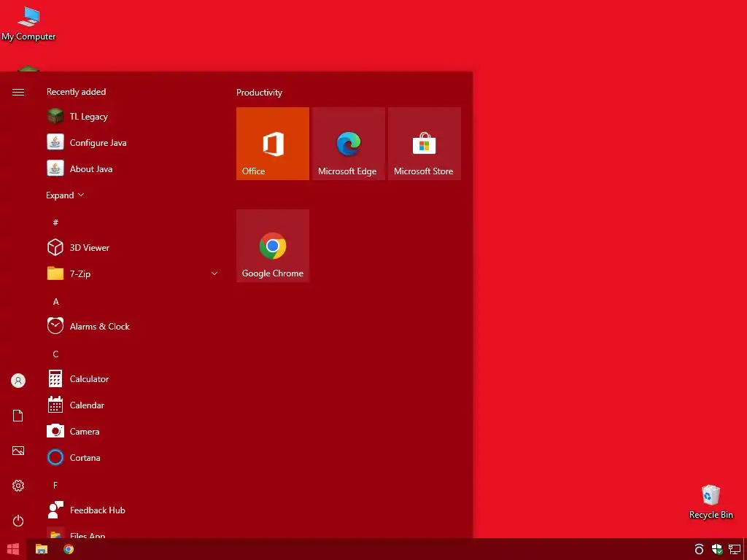Viewport: 747px width, 560px height.
Task: Click the Power button icon
Action: pos(18,521)
